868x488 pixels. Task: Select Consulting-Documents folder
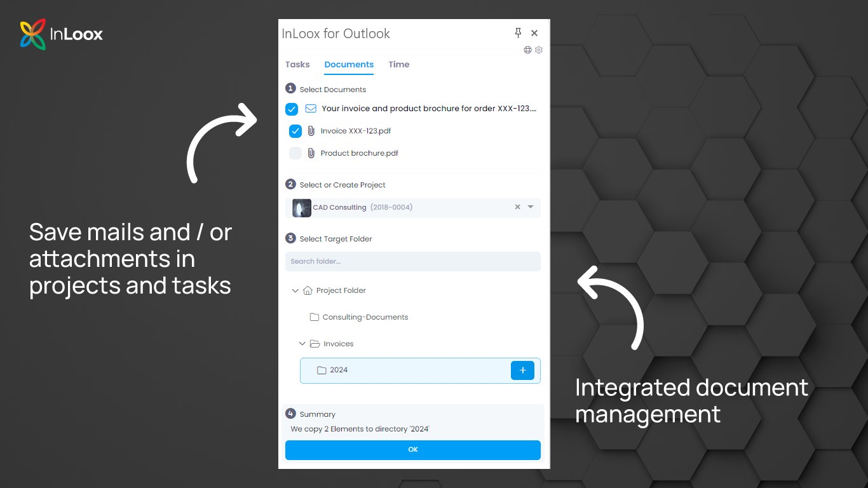point(365,317)
